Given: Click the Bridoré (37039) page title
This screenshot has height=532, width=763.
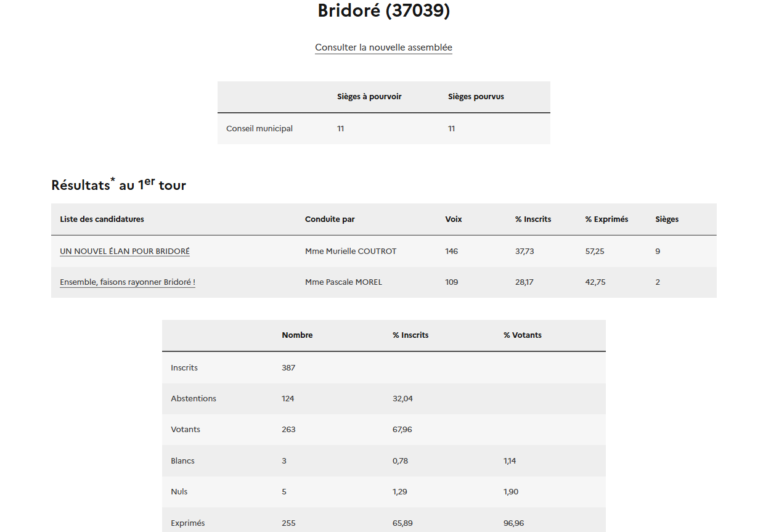Looking at the screenshot, I should 383,11.
